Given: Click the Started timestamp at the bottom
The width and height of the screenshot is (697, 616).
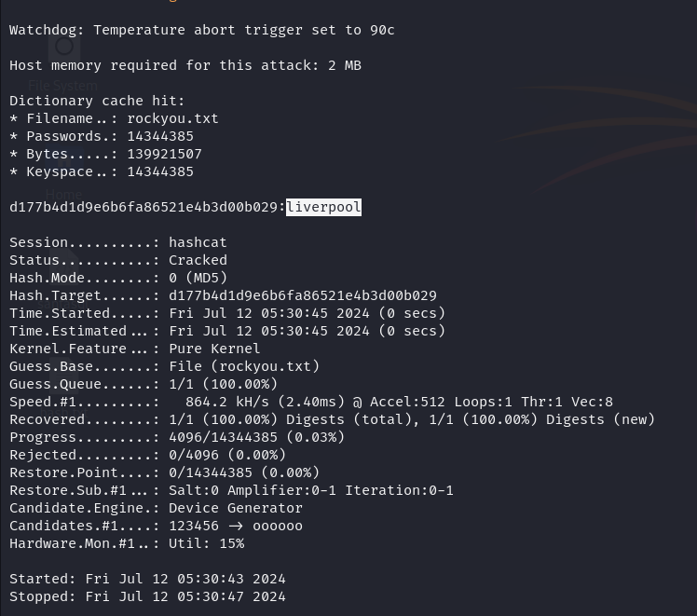Looking at the screenshot, I should click(x=184, y=579).
